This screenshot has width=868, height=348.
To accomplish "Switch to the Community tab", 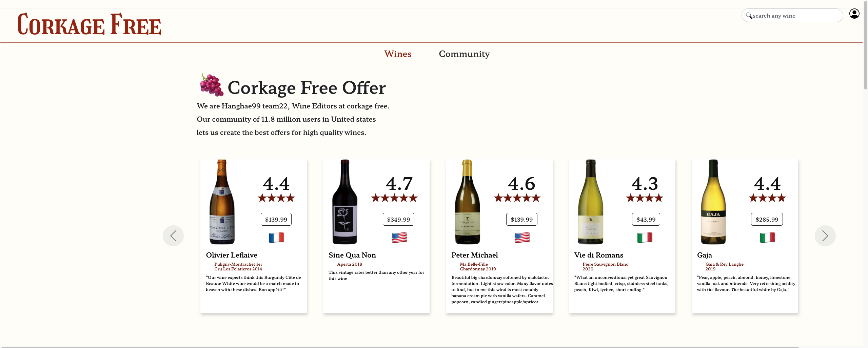I will pyautogui.click(x=464, y=54).
